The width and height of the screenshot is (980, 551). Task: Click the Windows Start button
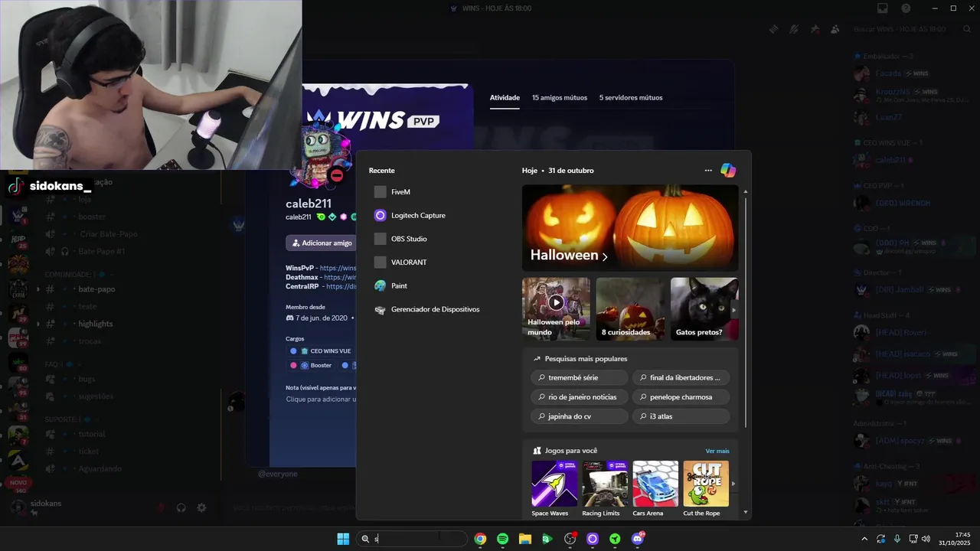tap(343, 539)
